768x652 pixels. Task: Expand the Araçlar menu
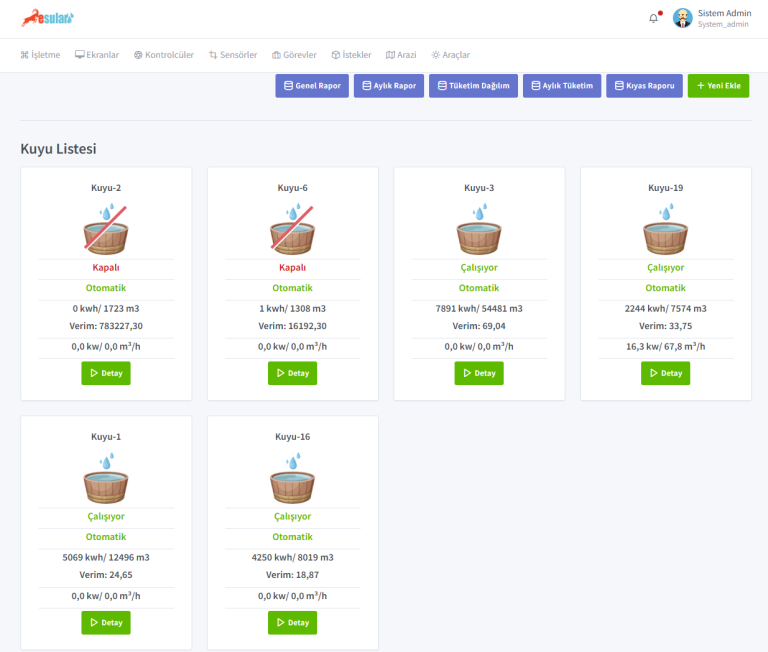coord(450,55)
